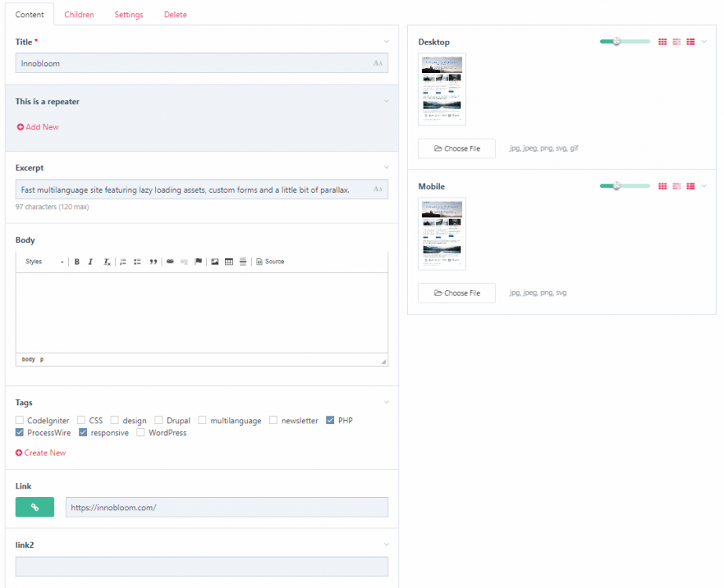The height and width of the screenshot is (588, 724).
Task: Insert a table in the Body editor
Action: [x=228, y=261]
